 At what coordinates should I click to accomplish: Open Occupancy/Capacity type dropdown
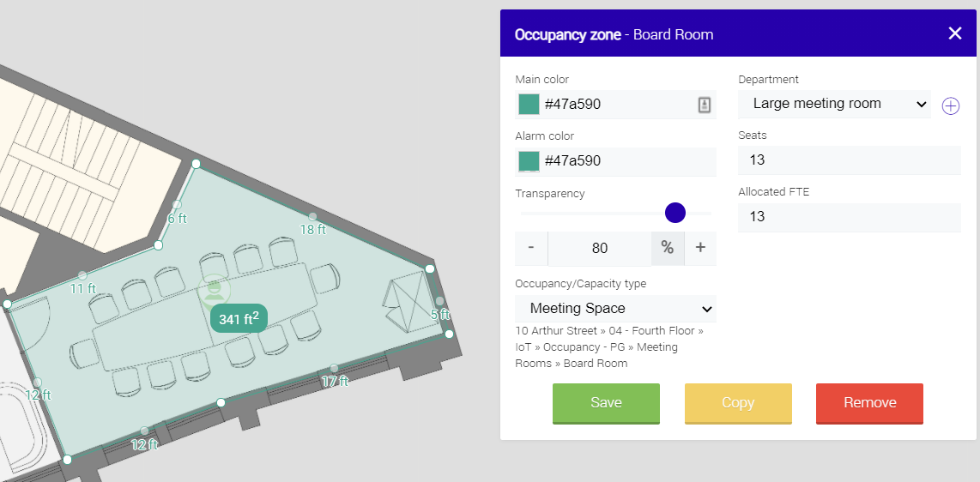pyautogui.click(x=615, y=309)
